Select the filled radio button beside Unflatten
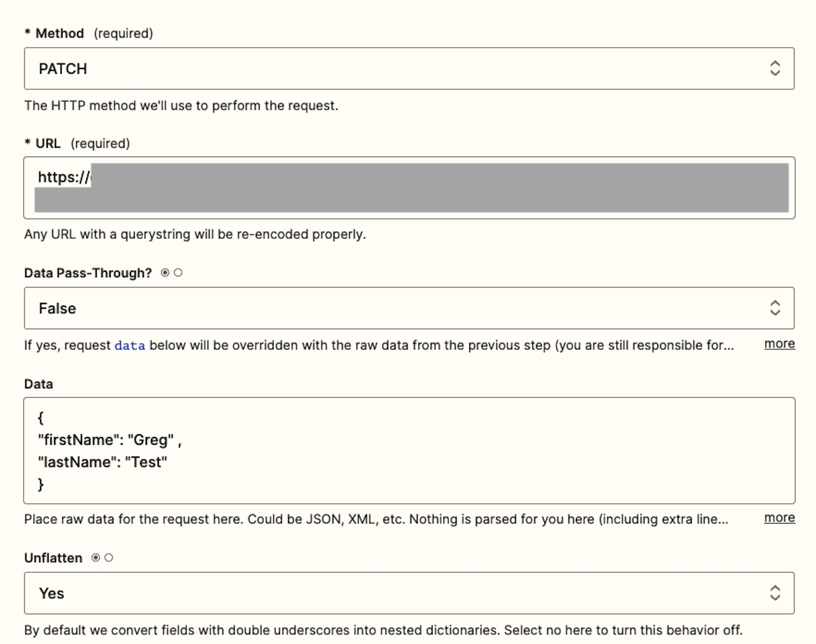 [96, 557]
